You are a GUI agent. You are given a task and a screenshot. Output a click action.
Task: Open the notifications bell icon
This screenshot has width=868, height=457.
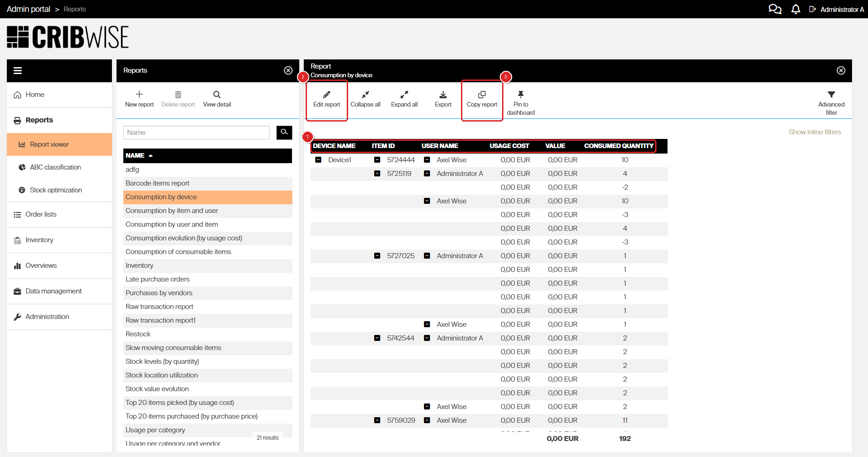796,9
